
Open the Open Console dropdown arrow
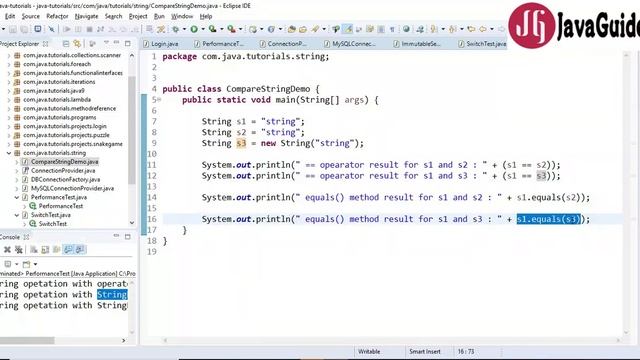click(x=35, y=264)
